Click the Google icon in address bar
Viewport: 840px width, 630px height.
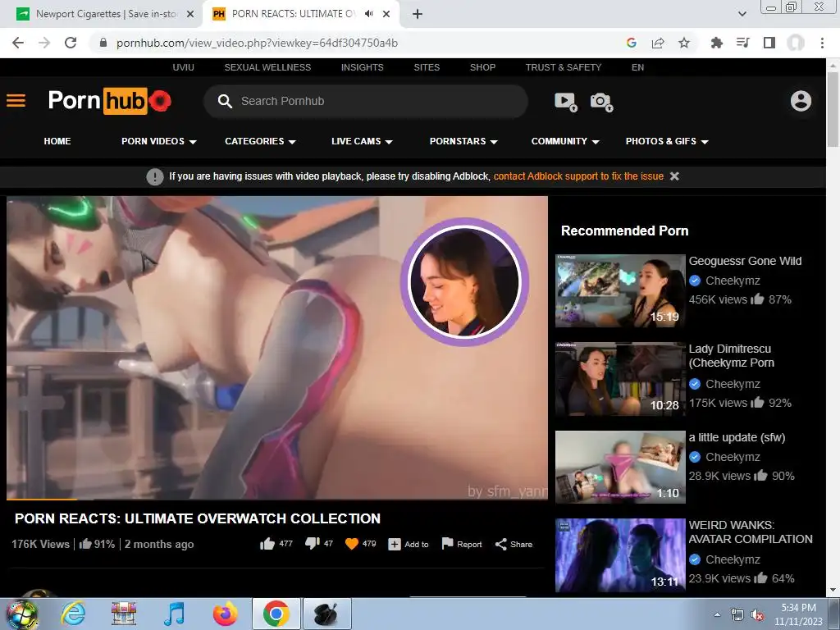tap(632, 43)
